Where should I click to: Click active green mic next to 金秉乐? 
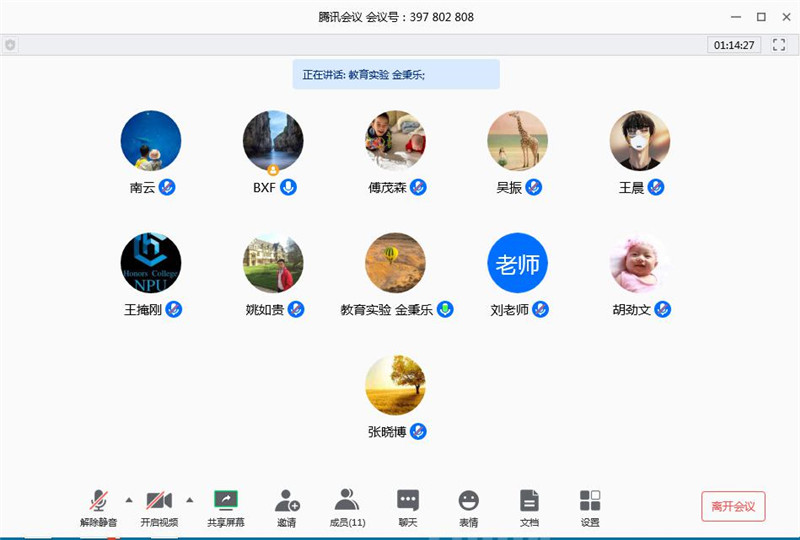(445, 309)
